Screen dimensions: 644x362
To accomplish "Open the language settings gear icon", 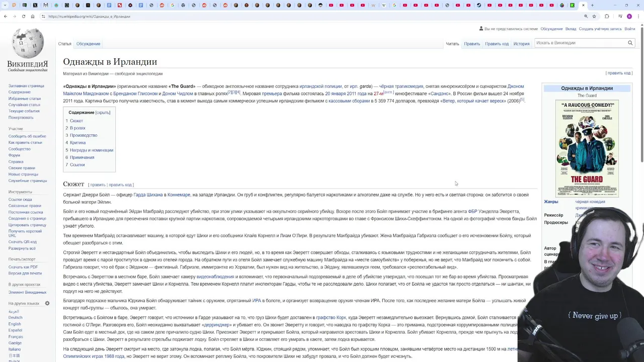I will pos(47,303).
